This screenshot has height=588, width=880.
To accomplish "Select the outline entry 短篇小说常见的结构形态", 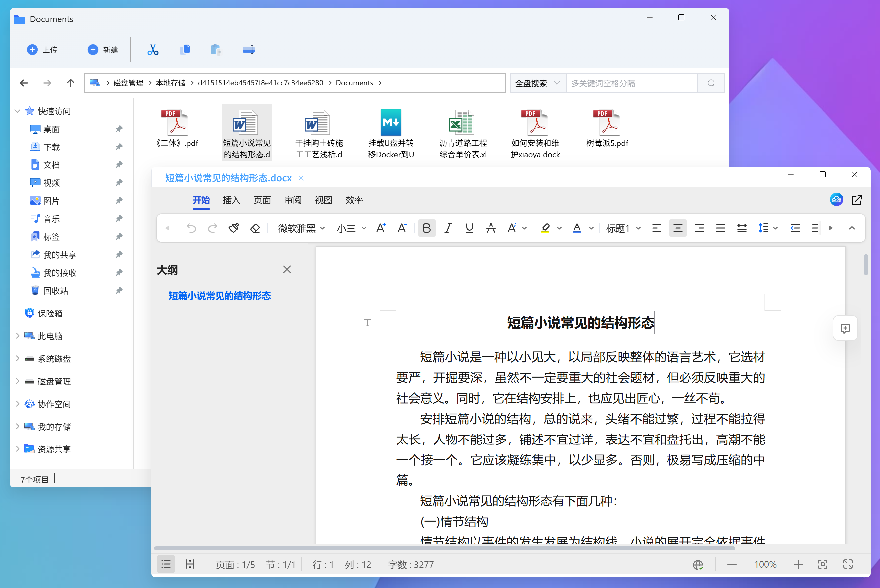I will pos(220,296).
